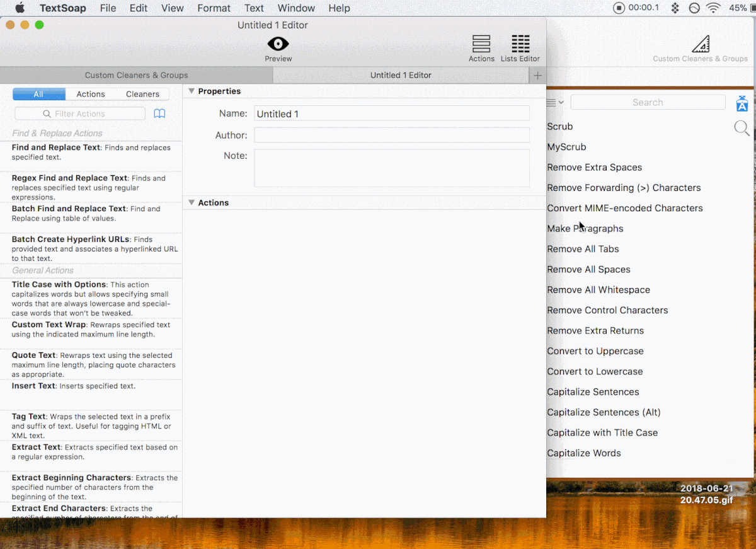Choose Convert to Lowercase cleaner
756x549 pixels.
click(595, 372)
